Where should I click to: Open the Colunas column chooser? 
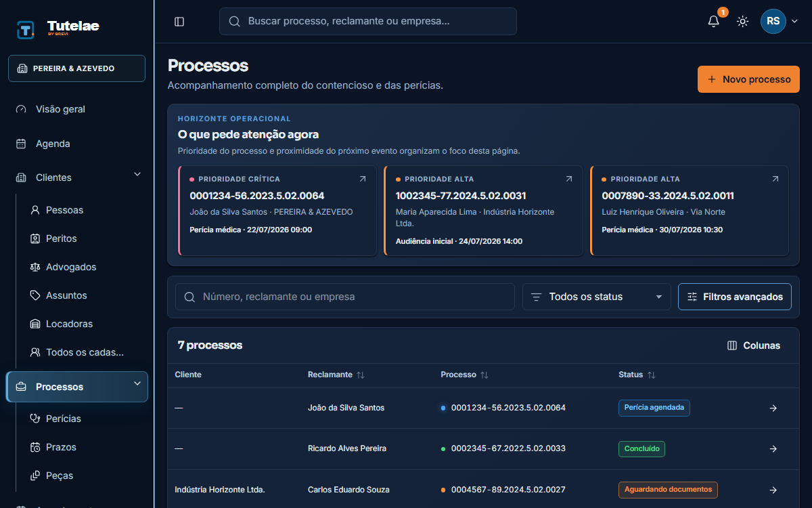coord(754,345)
